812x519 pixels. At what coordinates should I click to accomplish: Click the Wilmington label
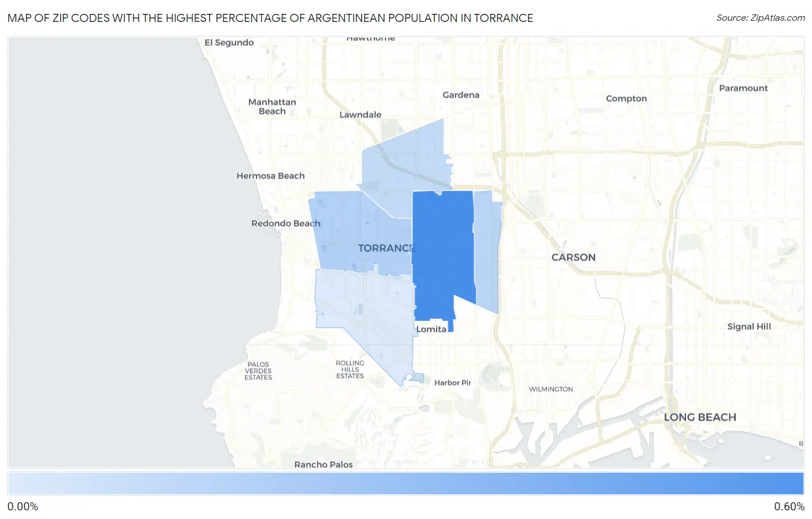pos(551,390)
